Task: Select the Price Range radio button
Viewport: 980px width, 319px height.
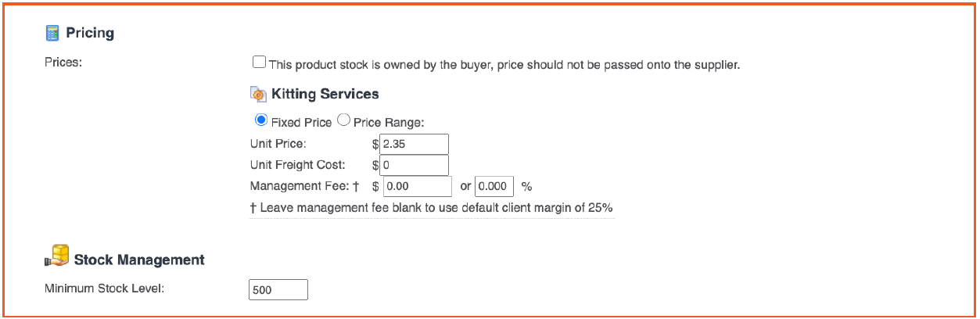Action: (343, 121)
